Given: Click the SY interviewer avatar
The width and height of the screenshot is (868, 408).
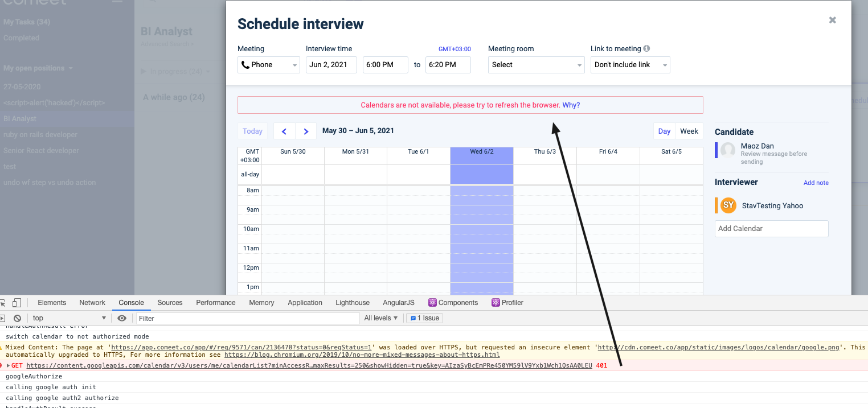Looking at the screenshot, I should tap(728, 205).
